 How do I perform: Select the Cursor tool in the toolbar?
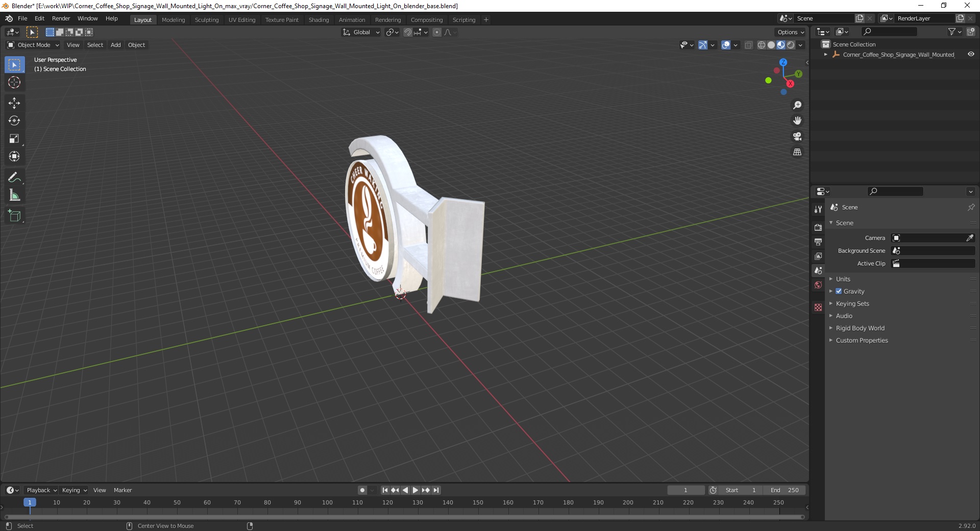(14, 82)
